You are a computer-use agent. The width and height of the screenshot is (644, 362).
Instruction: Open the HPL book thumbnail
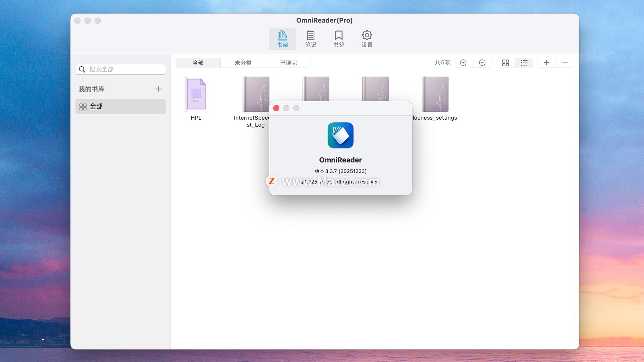[196, 94]
